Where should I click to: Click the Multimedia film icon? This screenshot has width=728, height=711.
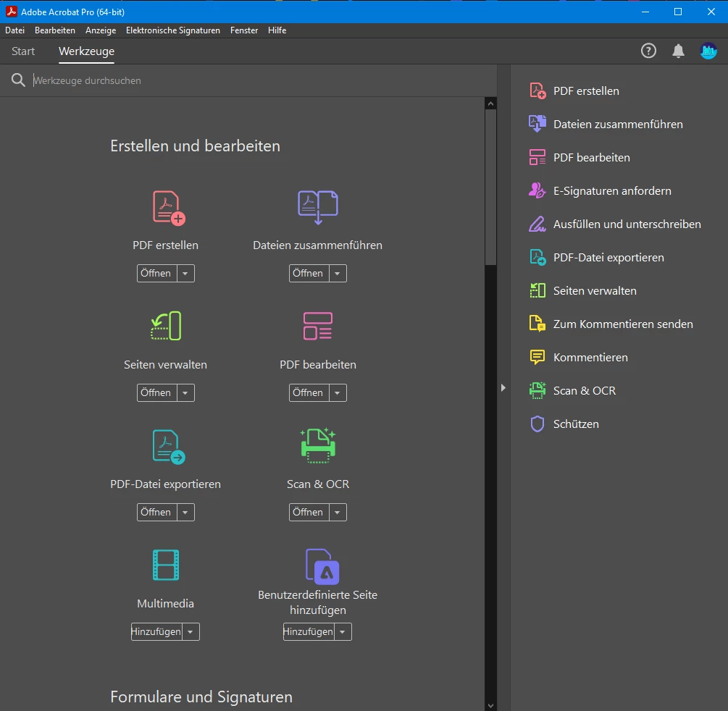pos(166,565)
